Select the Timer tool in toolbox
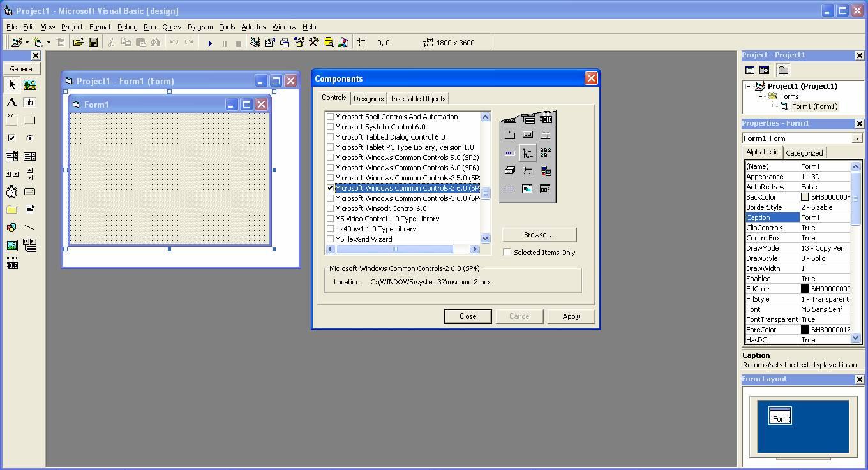Viewport: 868px width, 470px height. pyautogui.click(x=11, y=192)
